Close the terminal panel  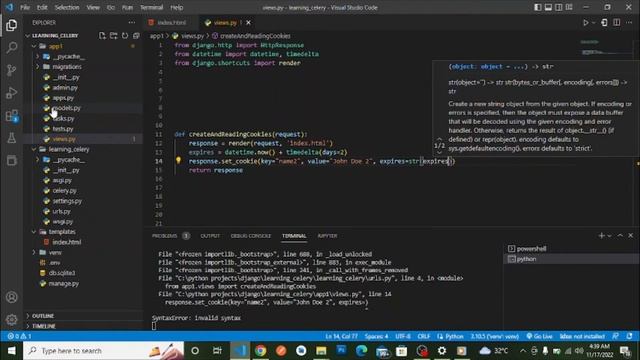click(631, 236)
